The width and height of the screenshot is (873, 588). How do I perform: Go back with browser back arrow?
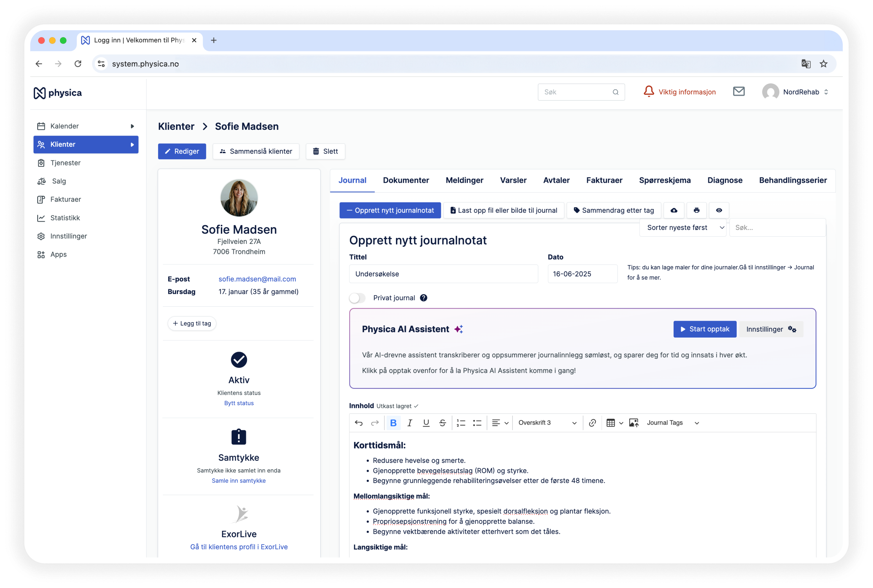coord(39,64)
